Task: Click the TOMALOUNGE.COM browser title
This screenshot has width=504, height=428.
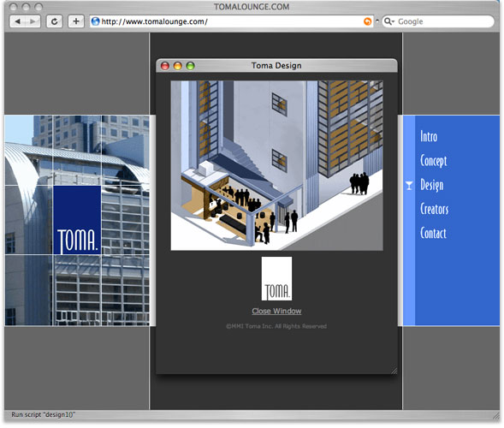Action: pos(252,7)
